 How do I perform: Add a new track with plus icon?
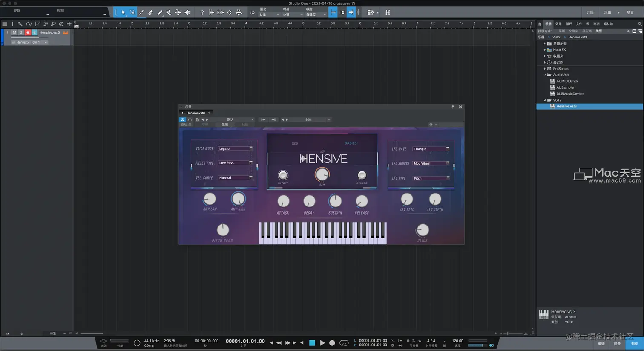69,24
